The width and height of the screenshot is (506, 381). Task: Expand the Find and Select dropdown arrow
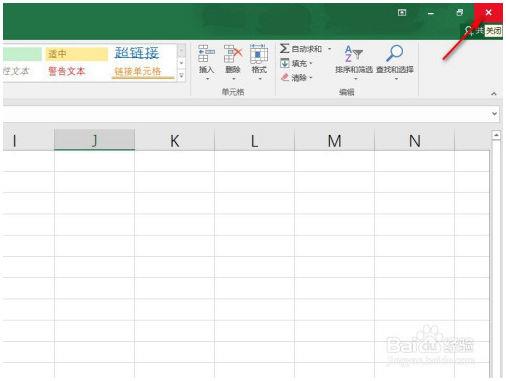tap(396, 79)
